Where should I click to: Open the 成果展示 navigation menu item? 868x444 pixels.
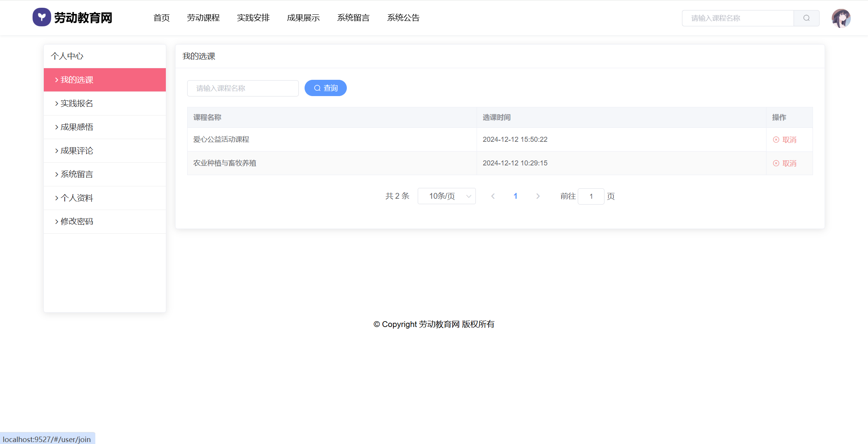pyautogui.click(x=303, y=18)
